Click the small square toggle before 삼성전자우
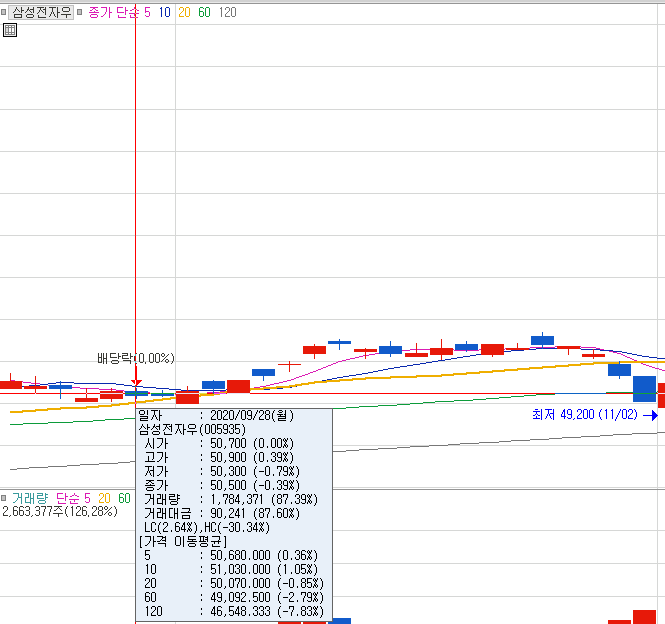This screenshot has height=624, width=665. click(3, 12)
